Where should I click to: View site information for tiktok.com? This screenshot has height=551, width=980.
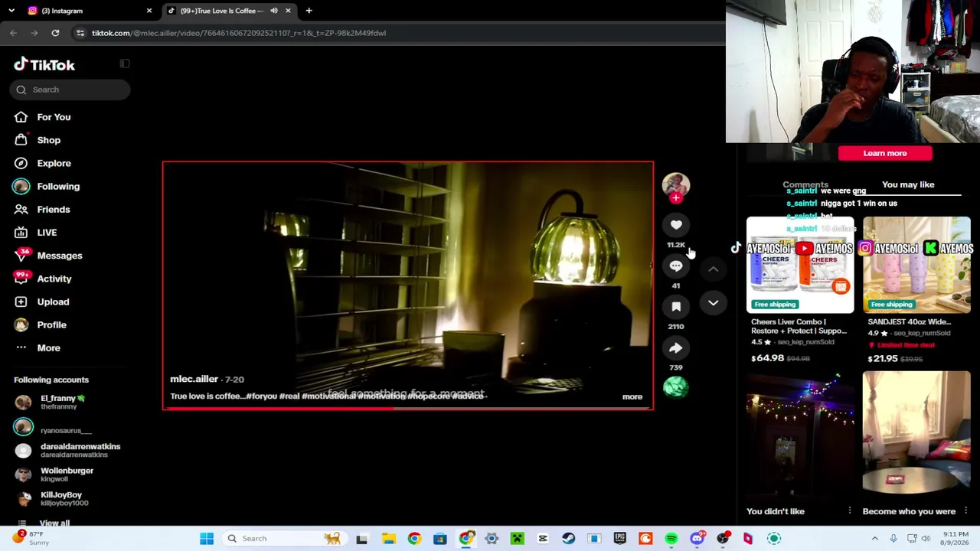click(80, 33)
